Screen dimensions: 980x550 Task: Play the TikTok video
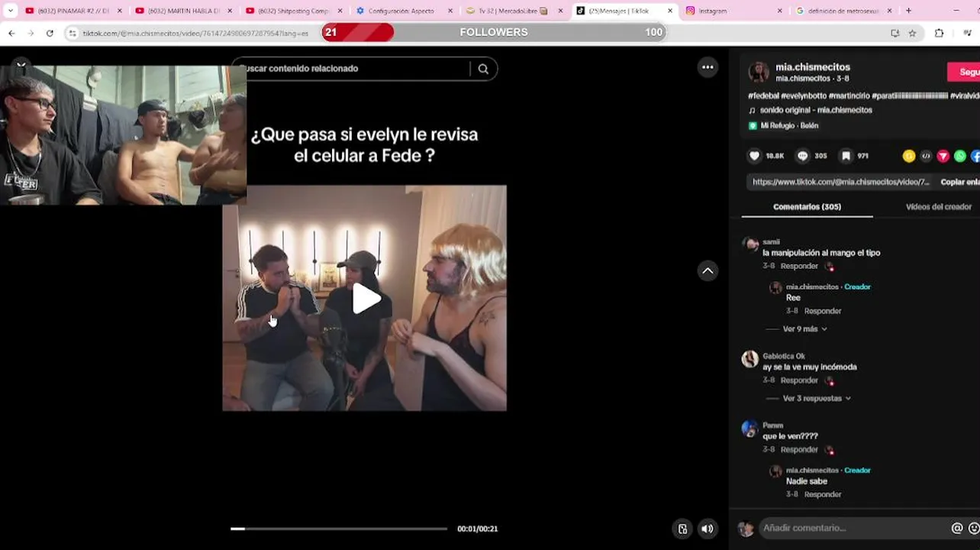click(366, 299)
